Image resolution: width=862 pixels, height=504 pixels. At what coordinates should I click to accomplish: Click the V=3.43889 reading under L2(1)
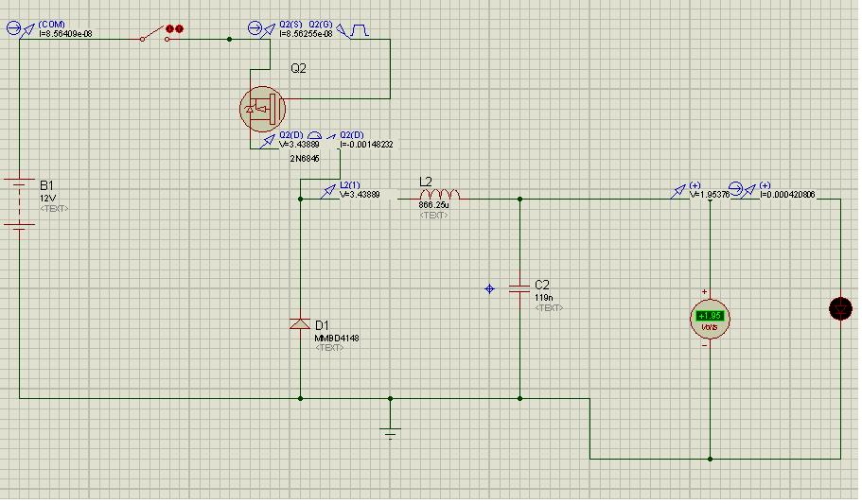pyautogui.click(x=360, y=195)
